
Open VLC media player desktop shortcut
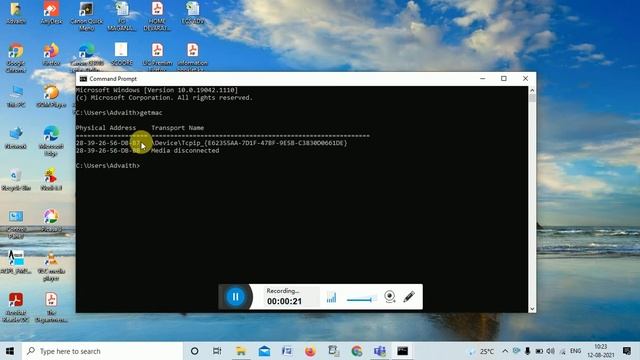(51, 267)
